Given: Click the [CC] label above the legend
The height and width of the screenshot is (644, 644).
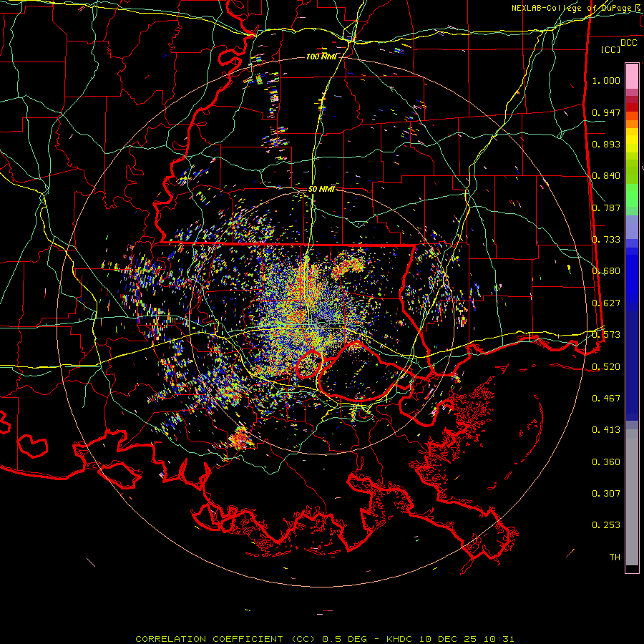Looking at the screenshot, I should click(611, 49).
